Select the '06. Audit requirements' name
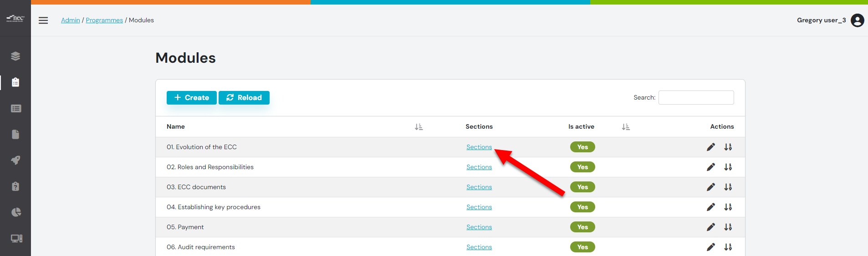 201,247
